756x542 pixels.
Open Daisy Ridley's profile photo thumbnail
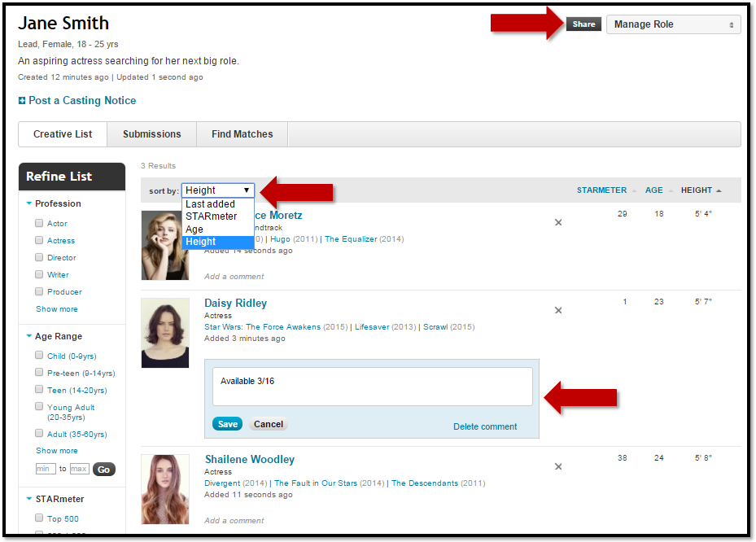165,333
